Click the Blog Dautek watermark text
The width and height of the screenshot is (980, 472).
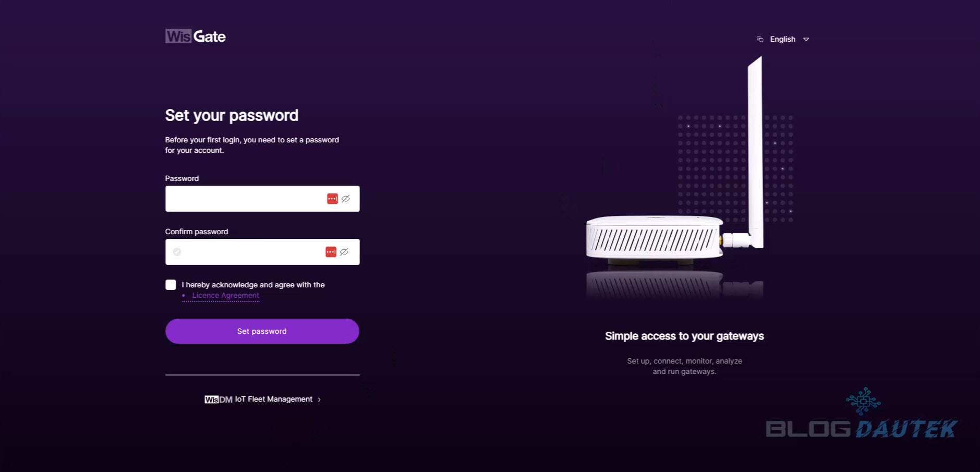click(861, 429)
